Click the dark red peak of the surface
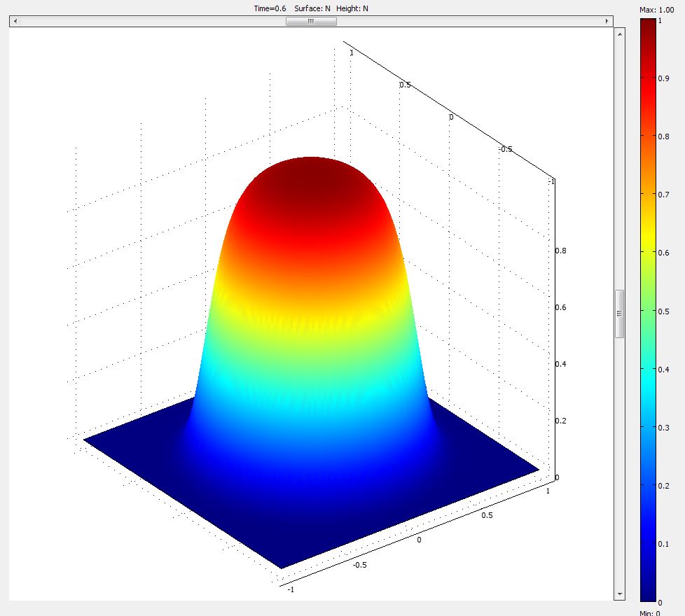This screenshot has height=616, width=685. coord(312,175)
